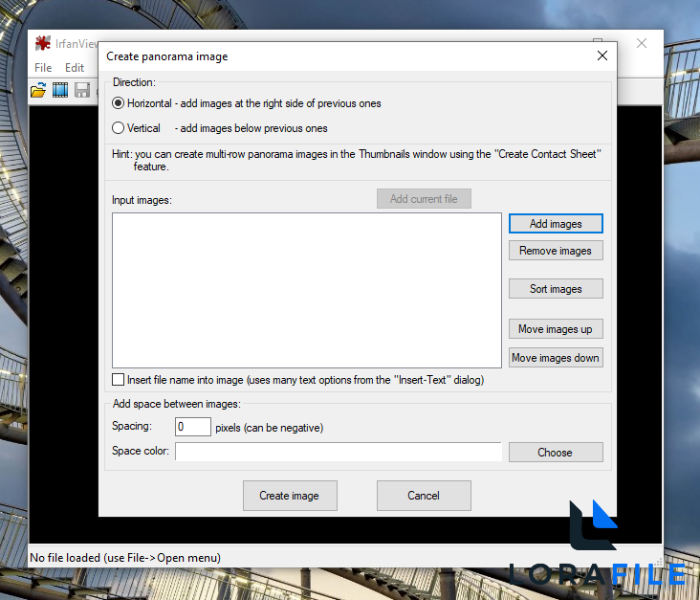Click the Choose space color button
Viewport: 700px width, 600px height.
556,452
